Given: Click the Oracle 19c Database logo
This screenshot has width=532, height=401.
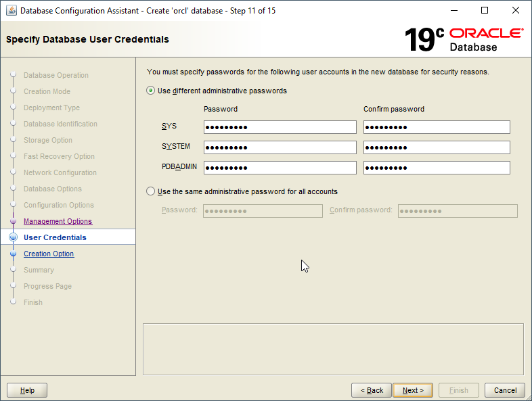Looking at the screenshot, I should point(464,39).
